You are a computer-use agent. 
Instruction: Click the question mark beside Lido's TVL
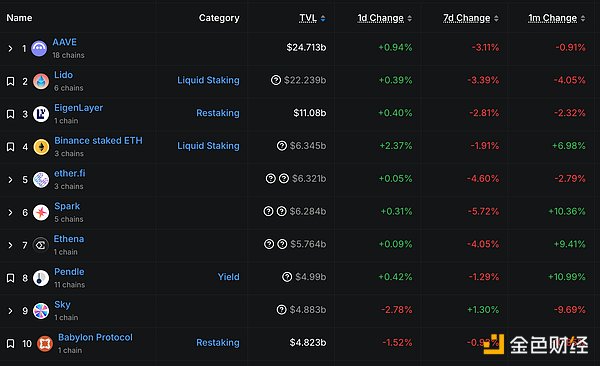click(x=276, y=80)
